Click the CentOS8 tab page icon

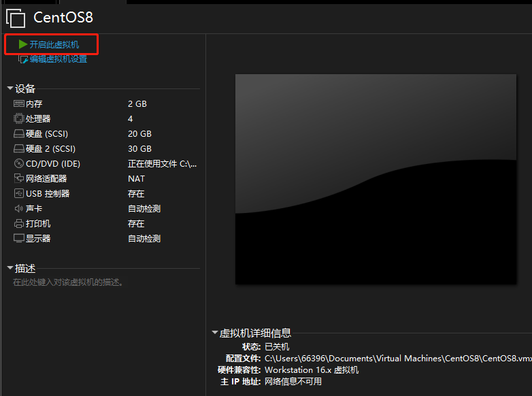point(16,18)
